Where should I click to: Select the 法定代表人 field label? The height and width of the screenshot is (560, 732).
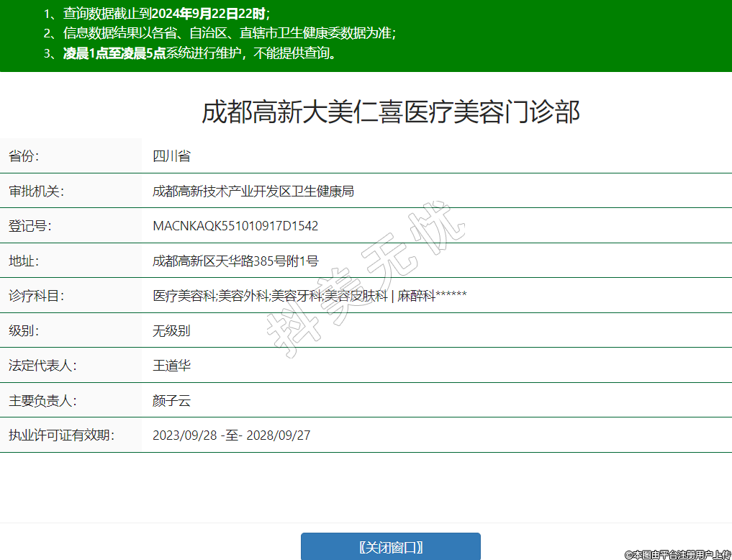pos(42,366)
